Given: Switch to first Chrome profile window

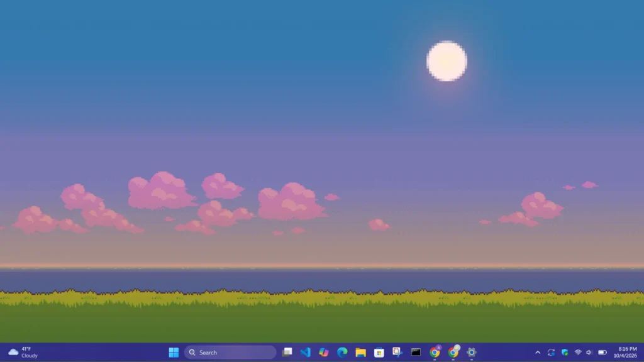Looking at the screenshot, I should [435, 352].
